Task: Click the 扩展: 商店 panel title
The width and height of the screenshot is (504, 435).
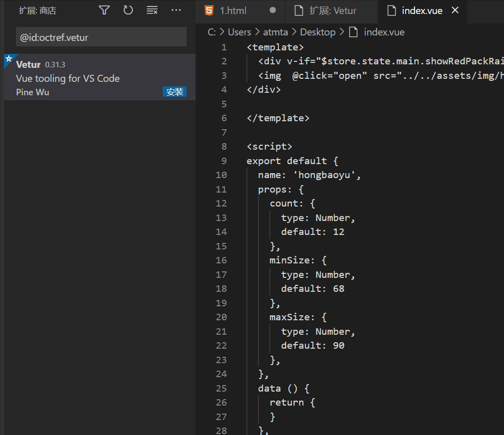Action: point(37,10)
